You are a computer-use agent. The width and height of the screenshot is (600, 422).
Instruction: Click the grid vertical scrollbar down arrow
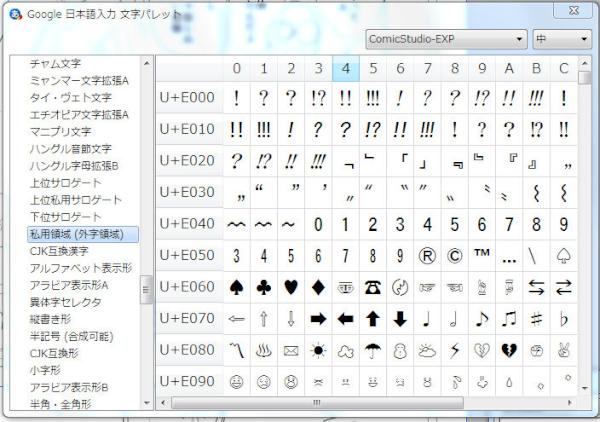[584, 389]
